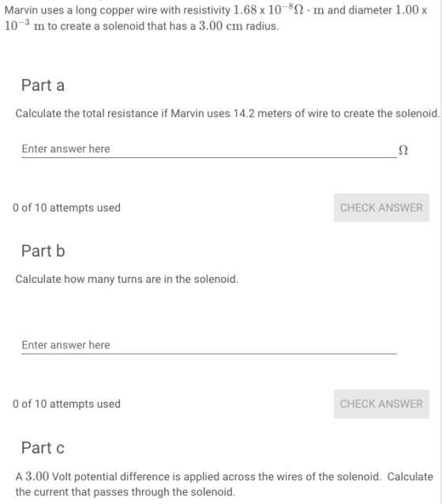The width and height of the screenshot is (442, 504).
Task: Submit Part a with Check Answer button
Action: click(x=381, y=208)
